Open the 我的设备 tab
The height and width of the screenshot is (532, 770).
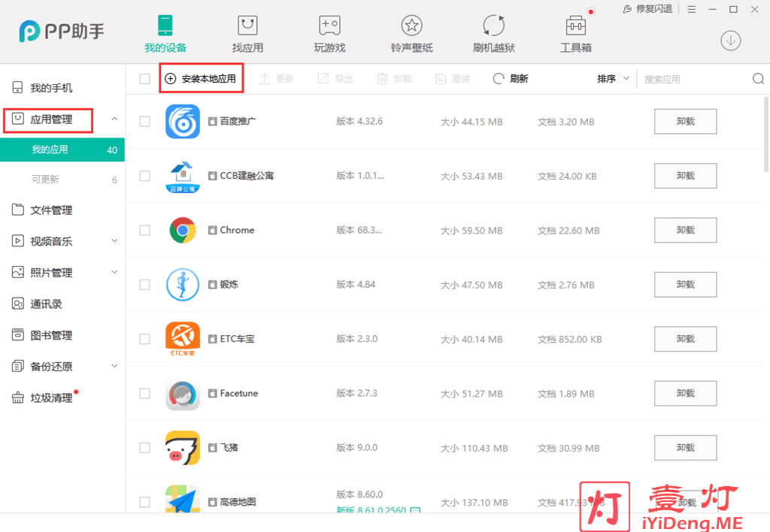click(165, 34)
